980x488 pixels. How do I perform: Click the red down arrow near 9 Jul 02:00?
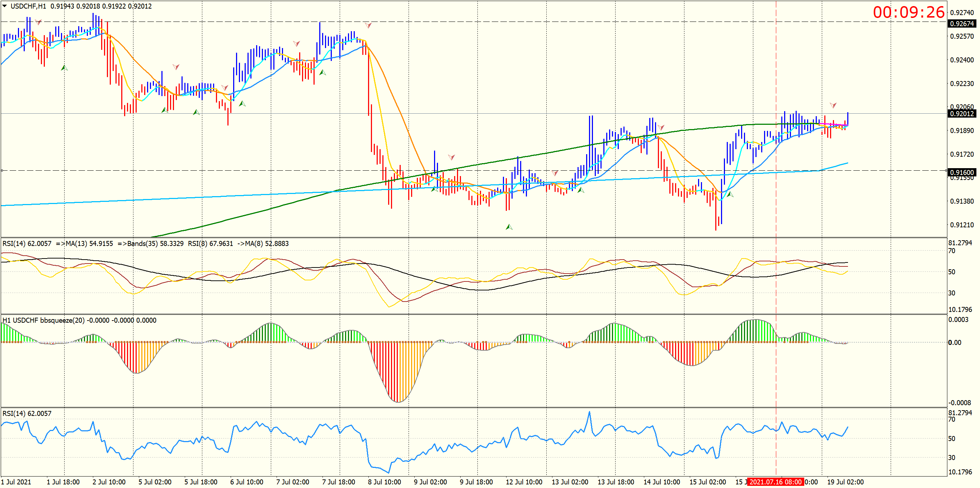pos(452,157)
